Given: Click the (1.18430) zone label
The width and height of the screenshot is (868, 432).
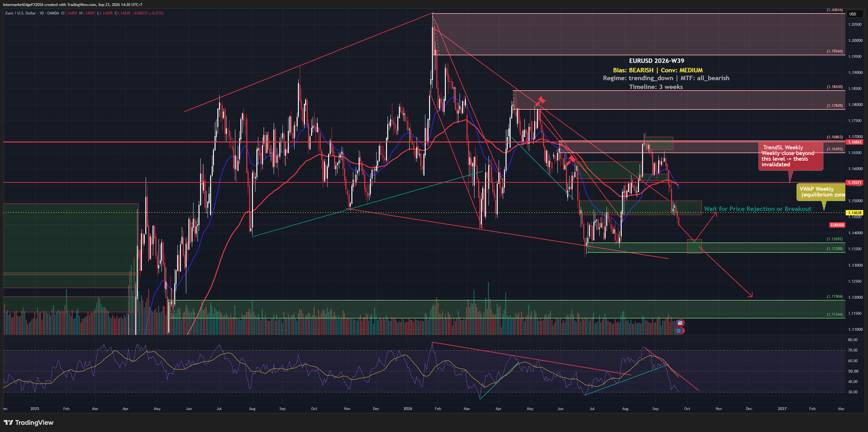Looking at the screenshot, I should 834,86.
